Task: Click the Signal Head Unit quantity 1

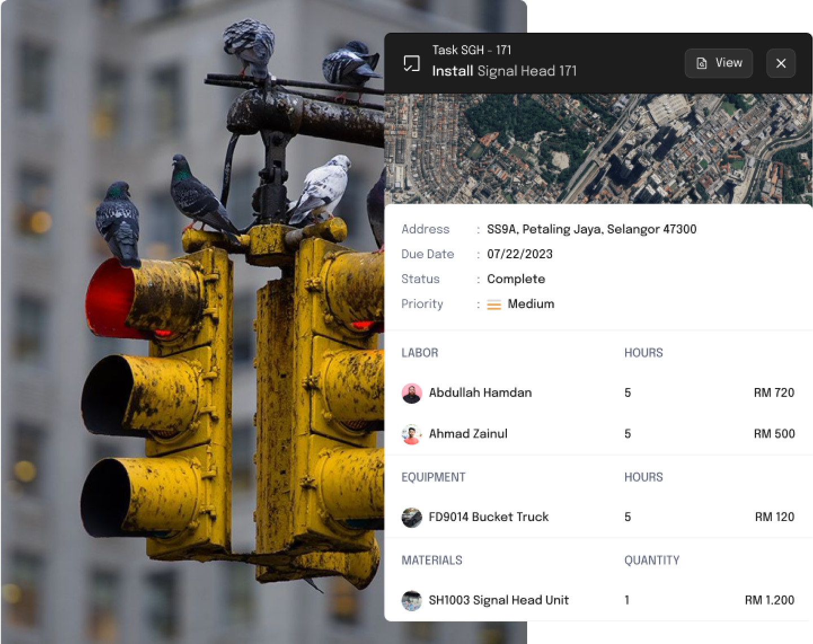Action: [627, 601]
